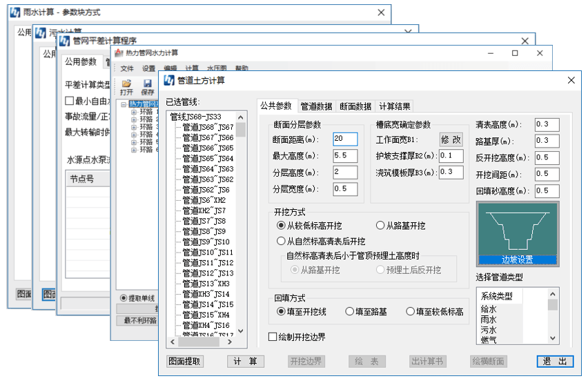Choose 填至路基 backfill method
588x383 pixels.
click(x=350, y=312)
